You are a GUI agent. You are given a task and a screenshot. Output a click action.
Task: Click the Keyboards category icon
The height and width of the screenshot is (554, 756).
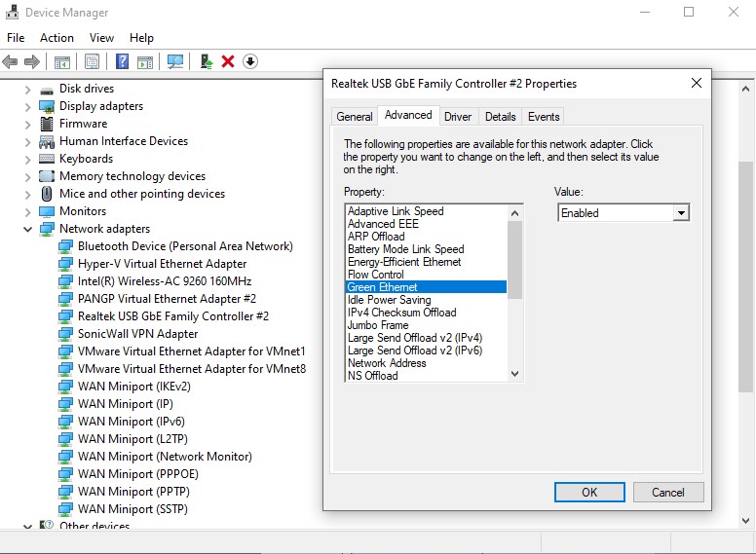coord(47,159)
